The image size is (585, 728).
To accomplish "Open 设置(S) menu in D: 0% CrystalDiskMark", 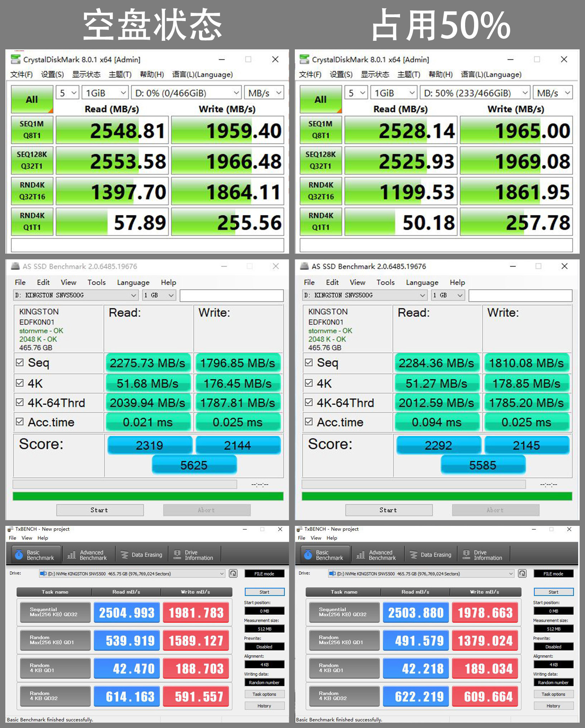I will (52, 74).
